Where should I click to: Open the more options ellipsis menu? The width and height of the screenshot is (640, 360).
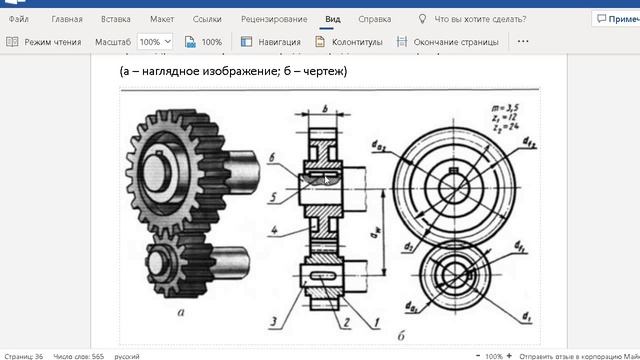coord(523,41)
